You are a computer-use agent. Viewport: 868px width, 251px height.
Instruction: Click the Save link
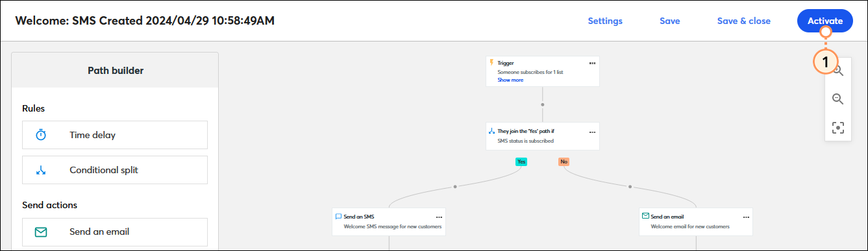(x=669, y=21)
